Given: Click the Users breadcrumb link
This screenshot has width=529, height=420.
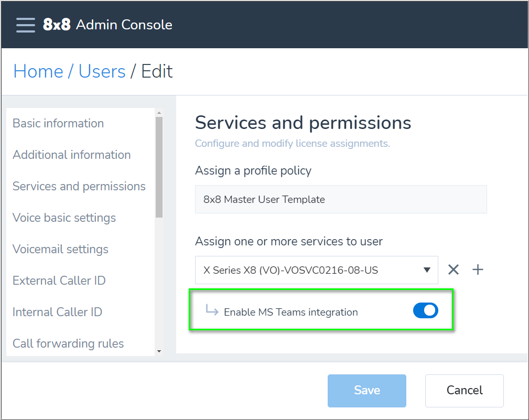Looking at the screenshot, I should [x=102, y=71].
